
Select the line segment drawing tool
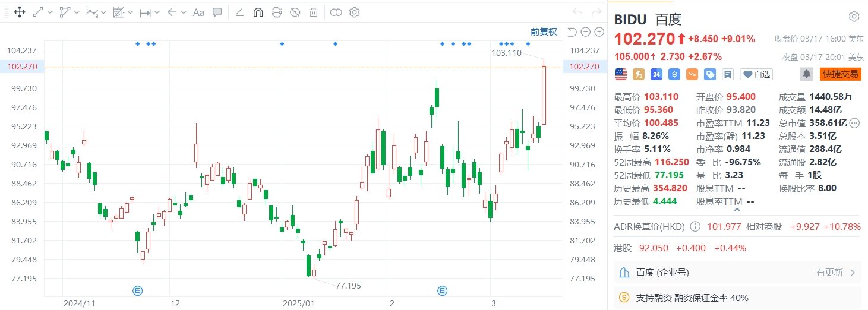click(38, 12)
